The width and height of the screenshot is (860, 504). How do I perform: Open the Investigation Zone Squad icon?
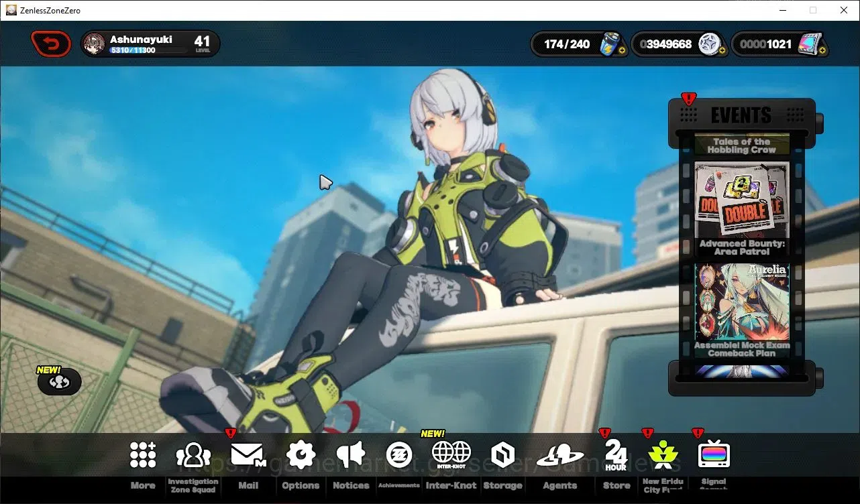click(193, 455)
